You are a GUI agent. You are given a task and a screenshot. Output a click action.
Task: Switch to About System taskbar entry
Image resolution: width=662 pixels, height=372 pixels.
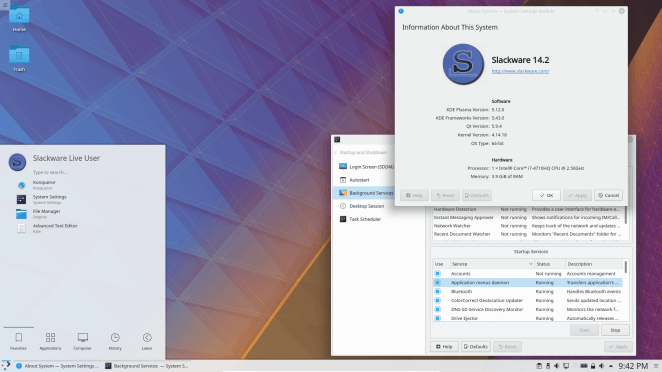click(x=57, y=366)
